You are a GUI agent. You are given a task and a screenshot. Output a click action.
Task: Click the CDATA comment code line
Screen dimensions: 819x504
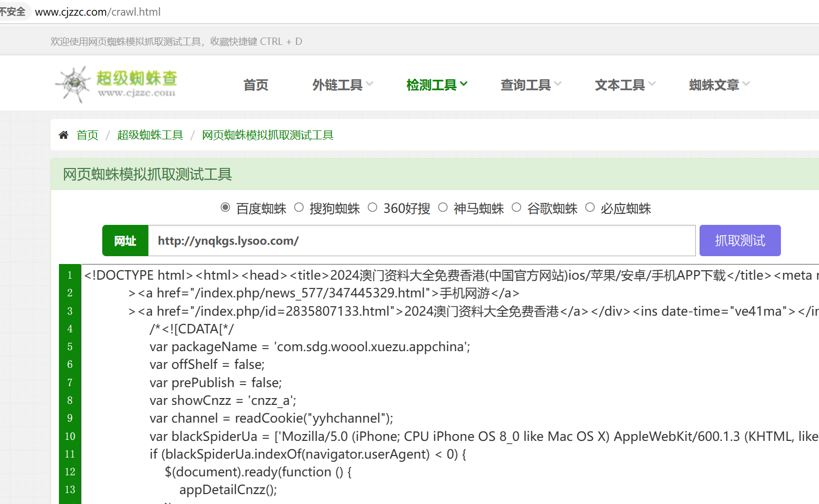pos(191,329)
